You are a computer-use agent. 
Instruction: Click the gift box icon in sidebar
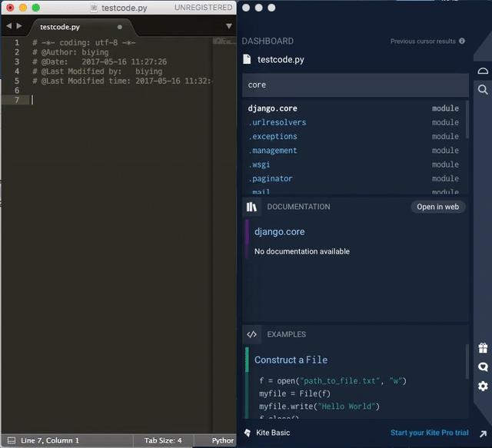[x=483, y=347]
